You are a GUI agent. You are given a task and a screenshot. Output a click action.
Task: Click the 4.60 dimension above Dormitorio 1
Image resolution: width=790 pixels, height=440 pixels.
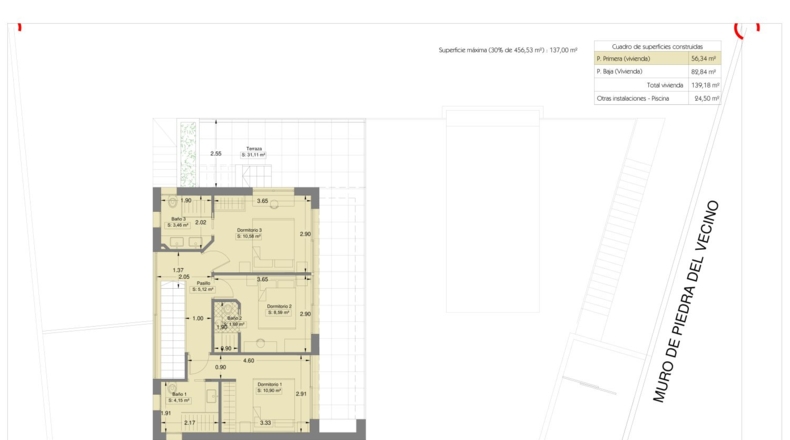click(x=248, y=360)
